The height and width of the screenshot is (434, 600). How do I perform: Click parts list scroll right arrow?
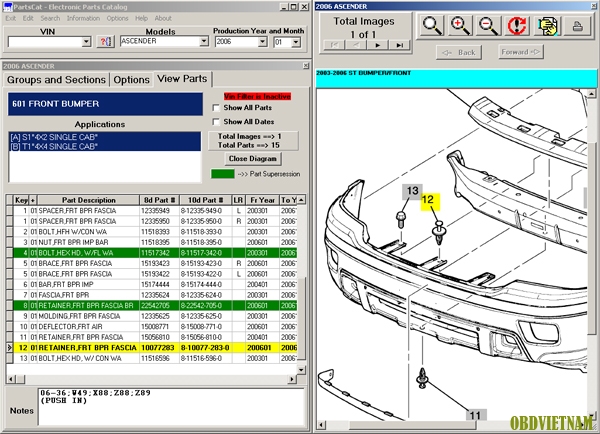(292, 379)
